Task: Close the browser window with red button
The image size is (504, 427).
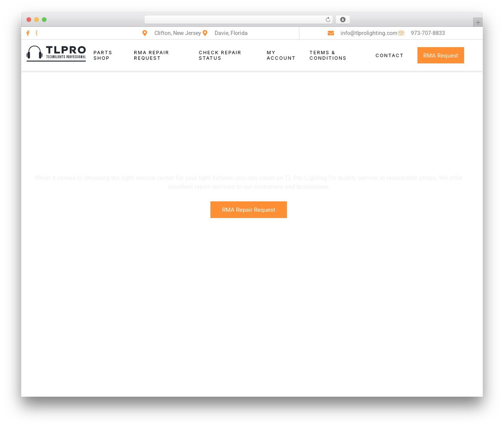Action: pos(29,20)
